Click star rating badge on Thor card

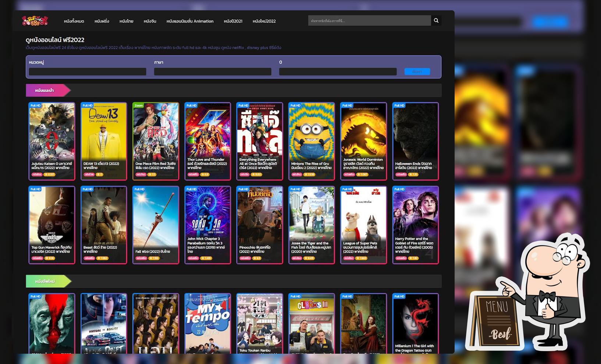pyautogui.click(x=205, y=175)
